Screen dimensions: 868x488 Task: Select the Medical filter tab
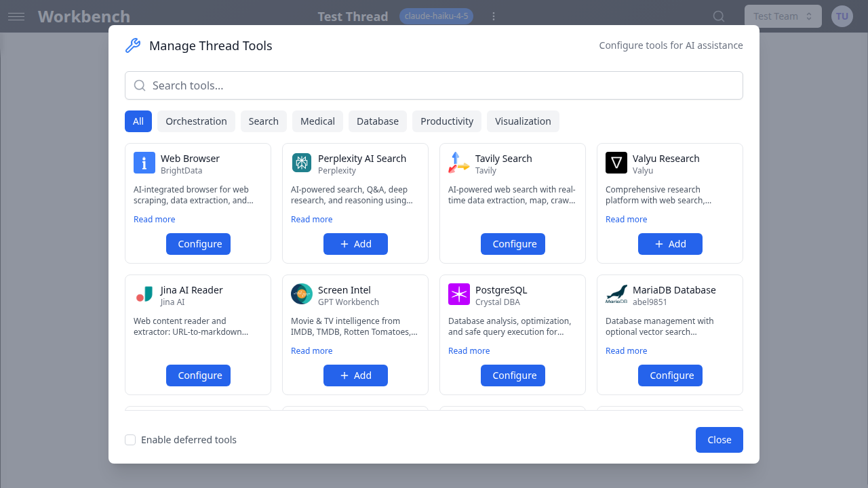click(317, 121)
